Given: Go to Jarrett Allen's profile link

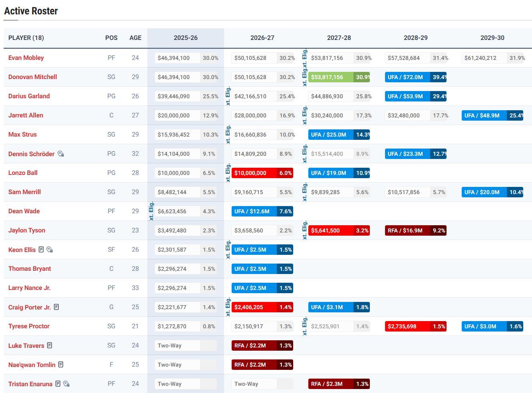Looking at the screenshot, I should tap(26, 115).
